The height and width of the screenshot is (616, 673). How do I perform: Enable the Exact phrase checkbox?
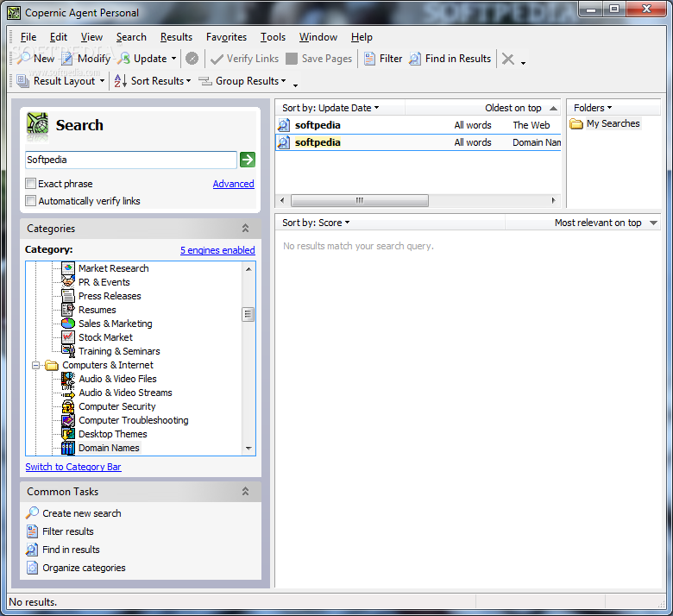30,184
